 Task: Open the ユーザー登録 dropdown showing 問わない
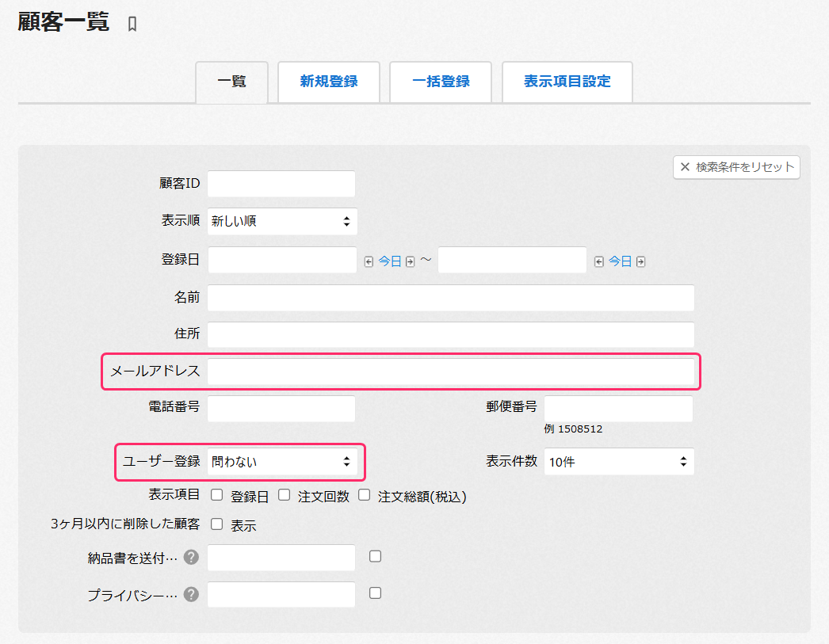point(284,463)
